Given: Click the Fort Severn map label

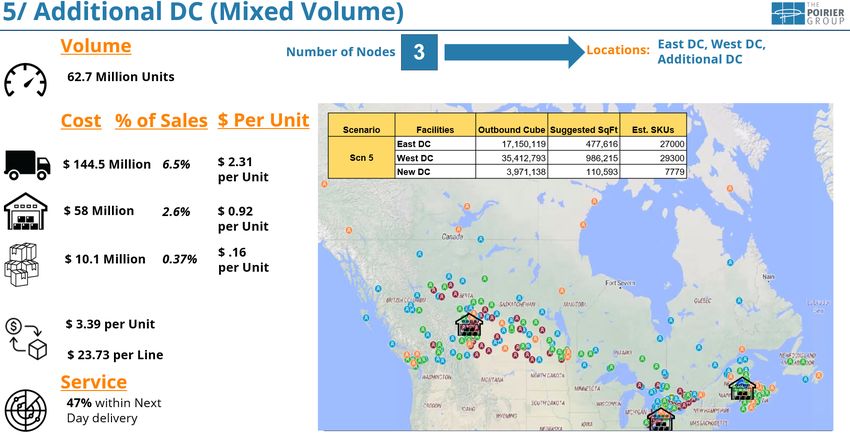Looking at the screenshot, I should (x=620, y=283).
